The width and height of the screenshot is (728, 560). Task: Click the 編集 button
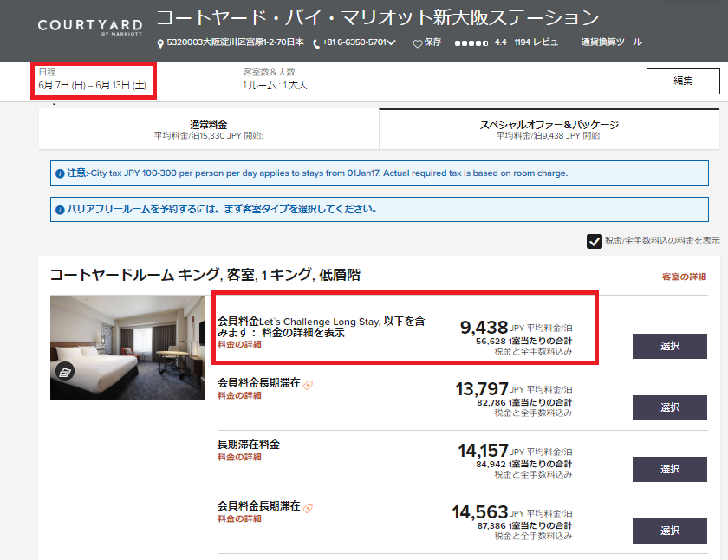click(683, 81)
